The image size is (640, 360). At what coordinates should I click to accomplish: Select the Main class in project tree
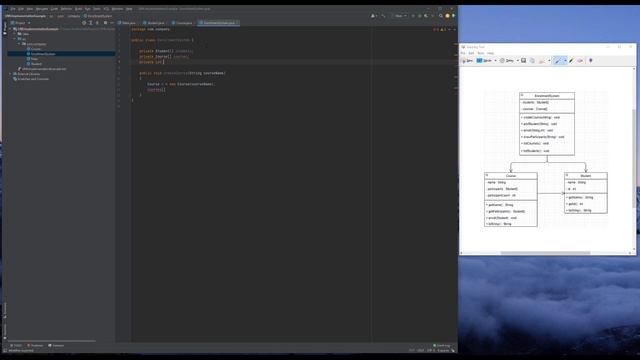(32, 59)
